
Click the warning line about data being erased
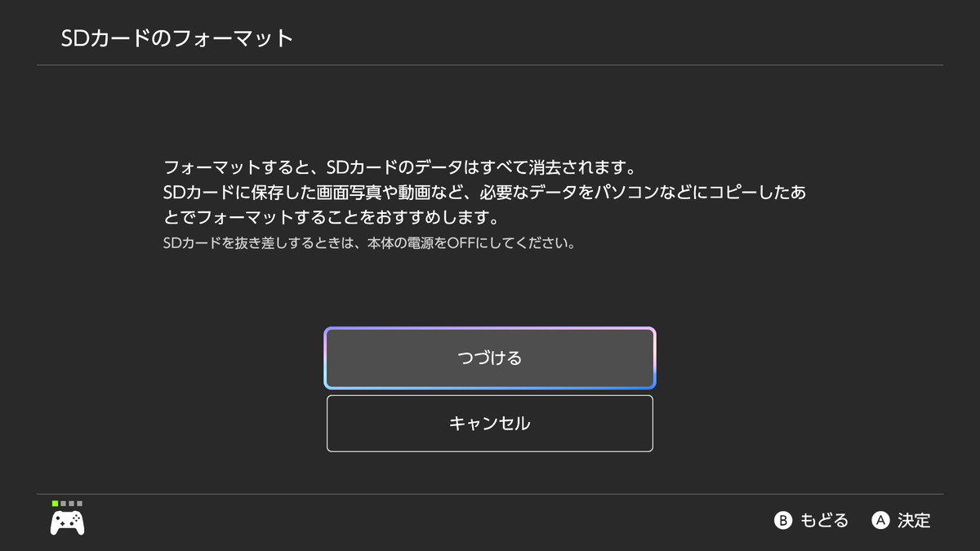coord(399,167)
